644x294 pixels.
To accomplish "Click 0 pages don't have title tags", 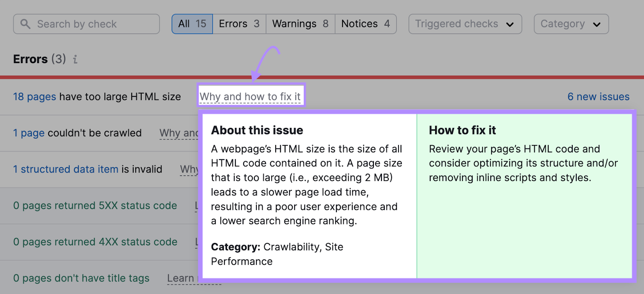I will 81,278.
